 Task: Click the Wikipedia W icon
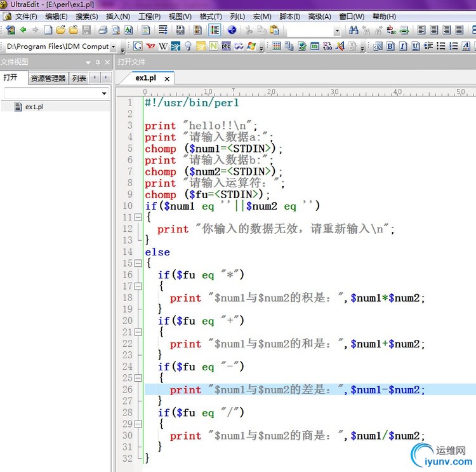[163, 46]
